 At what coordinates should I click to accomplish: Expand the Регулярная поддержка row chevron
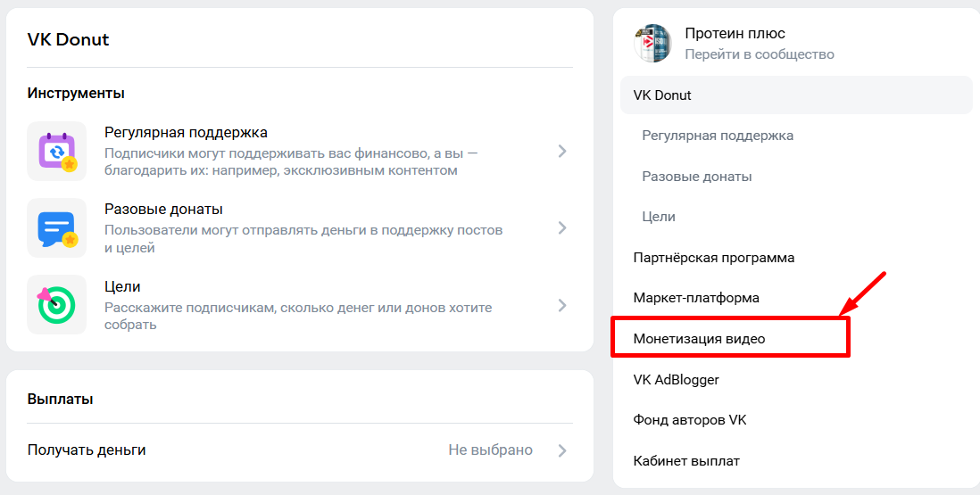coord(562,152)
